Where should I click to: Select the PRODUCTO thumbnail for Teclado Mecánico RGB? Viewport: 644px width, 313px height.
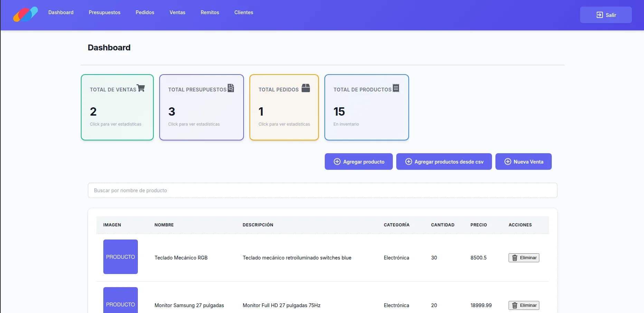(x=120, y=257)
